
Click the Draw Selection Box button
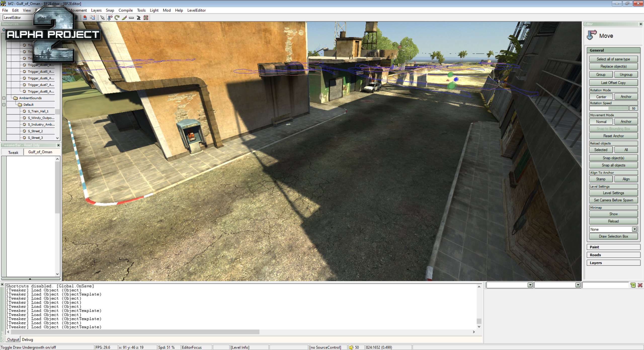tap(613, 236)
